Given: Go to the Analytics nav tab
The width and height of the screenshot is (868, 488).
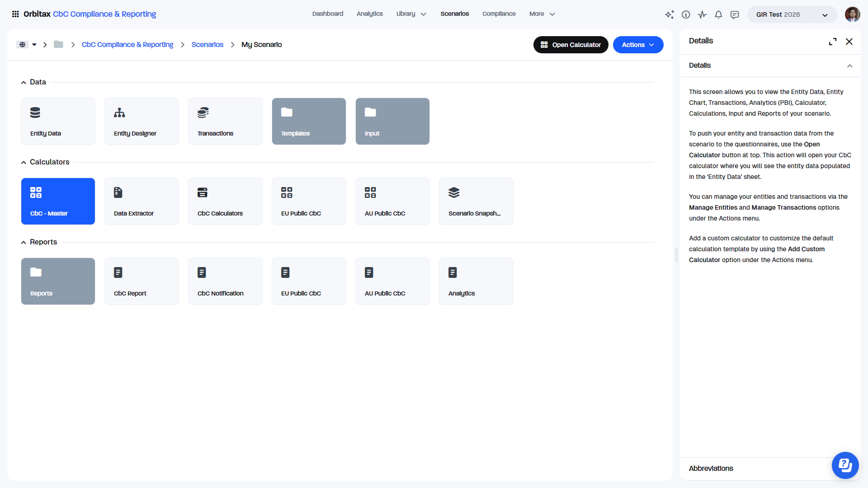Looking at the screenshot, I should click(369, 14).
